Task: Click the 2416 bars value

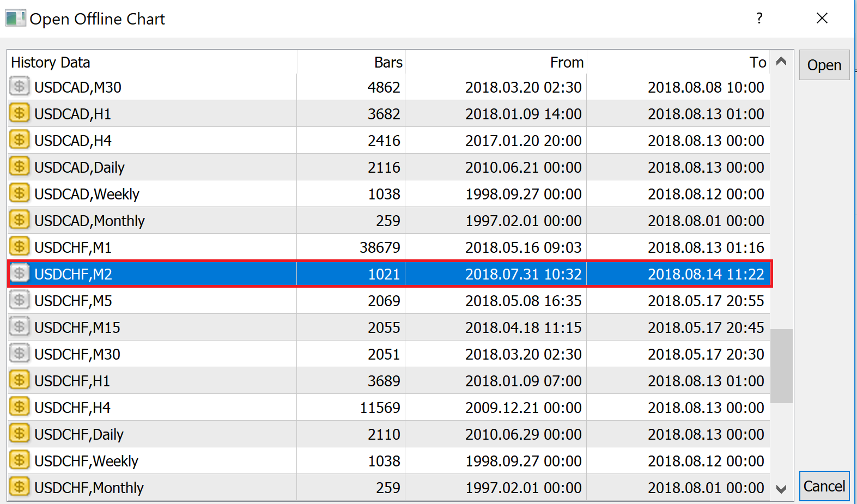Action: [384, 141]
